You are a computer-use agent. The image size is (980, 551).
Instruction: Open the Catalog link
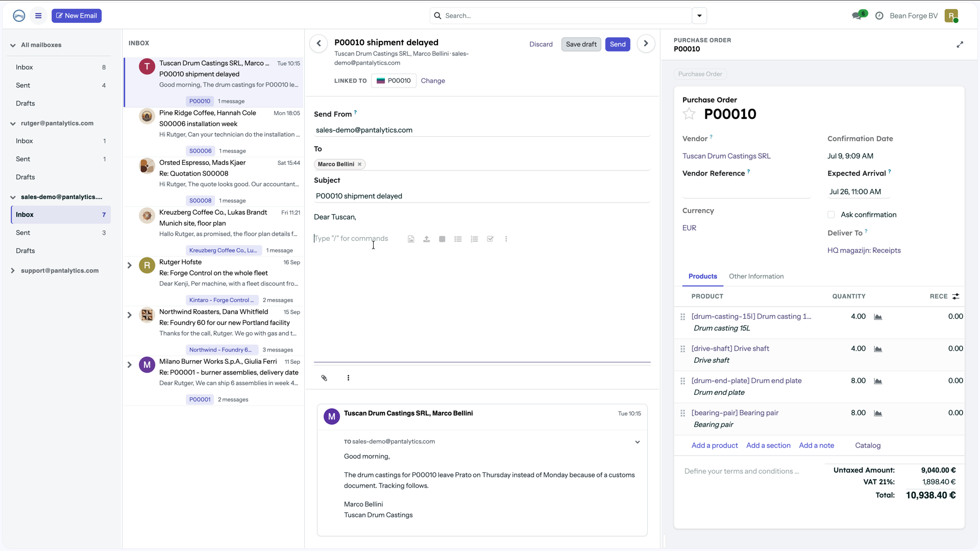[x=868, y=445]
